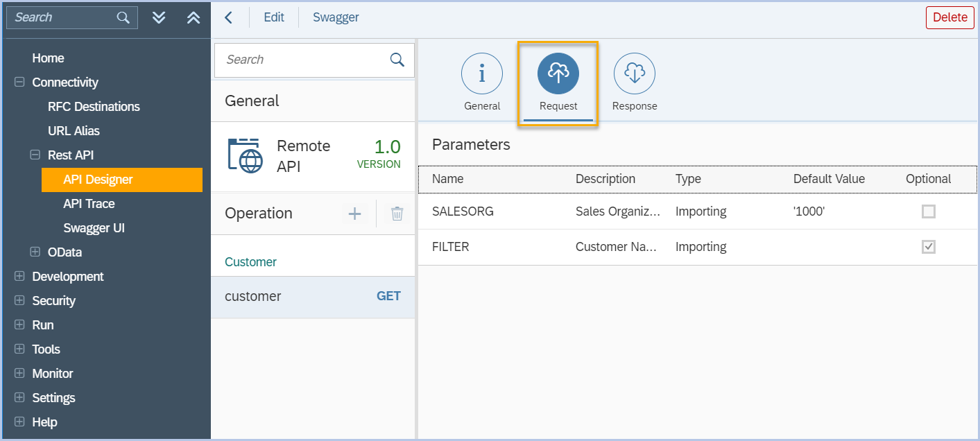The height and width of the screenshot is (441, 980).
Task: Open the General info icon tab
Action: pyautogui.click(x=481, y=73)
